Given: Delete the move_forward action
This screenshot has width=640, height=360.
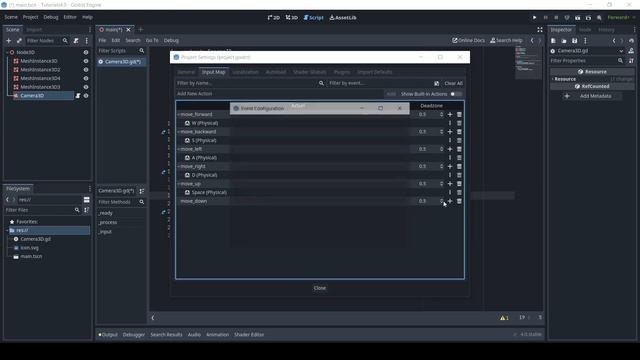Looking at the screenshot, I should 459,115.
